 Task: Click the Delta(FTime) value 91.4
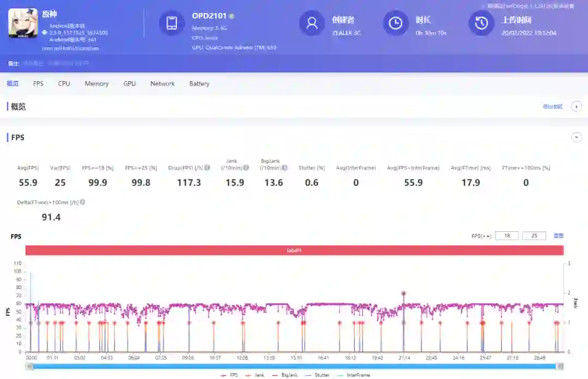tap(51, 217)
